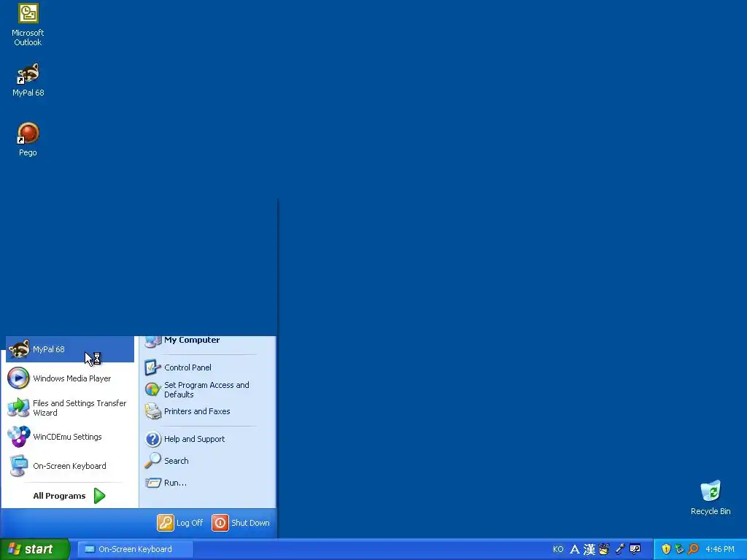Click the IME 'A' input mode icon
Image resolution: width=747 pixels, height=560 pixels.
click(575, 549)
